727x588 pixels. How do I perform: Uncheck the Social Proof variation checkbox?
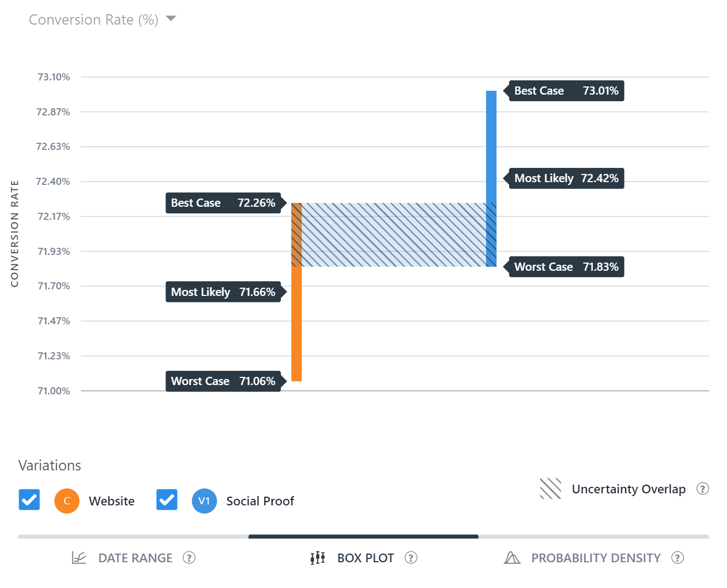(x=166, y=499)
